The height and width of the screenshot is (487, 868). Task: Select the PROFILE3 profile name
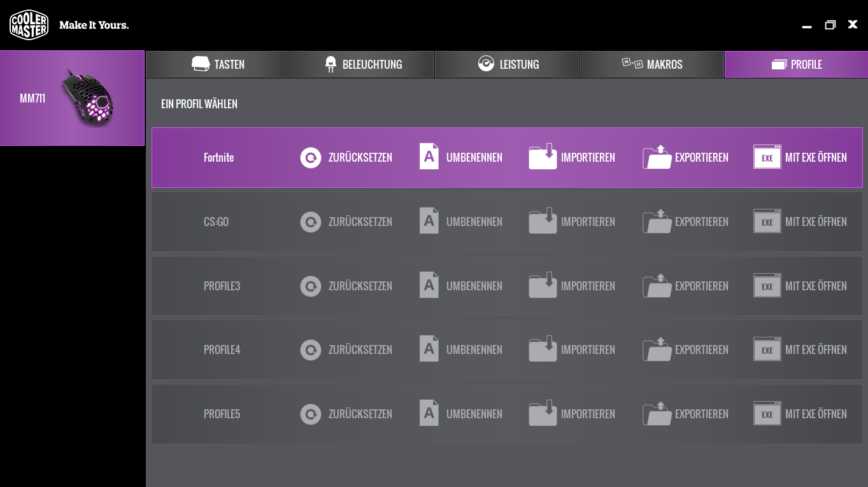[x=222, y=286]
